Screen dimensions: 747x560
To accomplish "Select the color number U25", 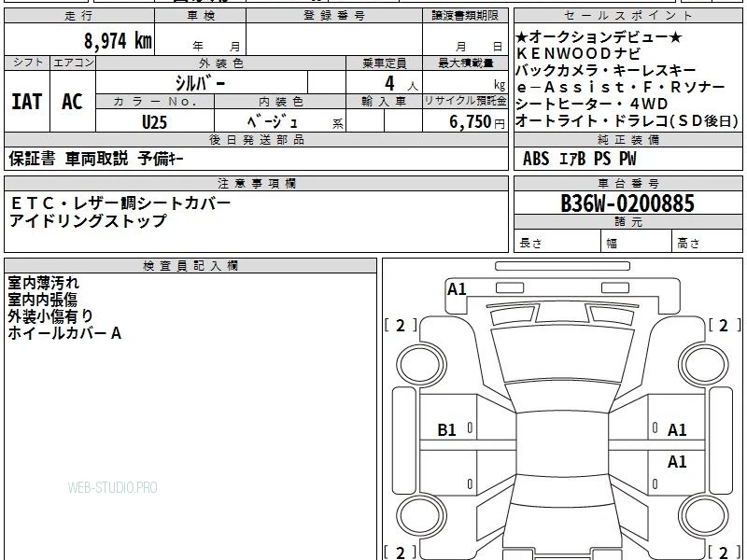I will 154,122.
